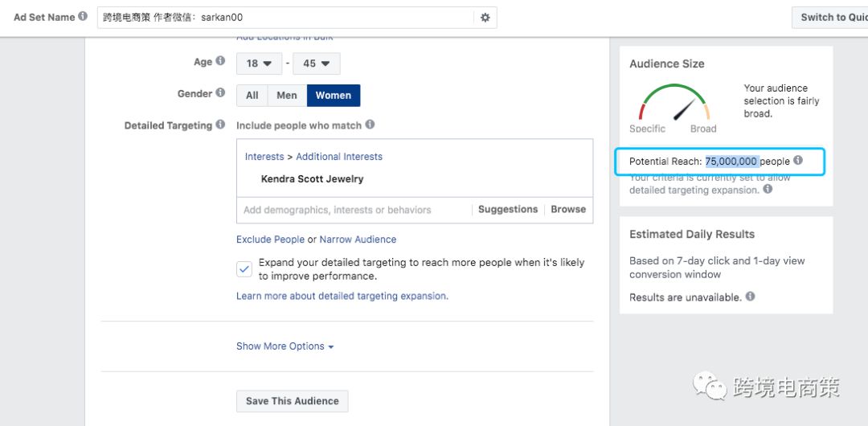Click the Detailed Targeting info icon
868x426 pixels.
click(x=221, y=125)
